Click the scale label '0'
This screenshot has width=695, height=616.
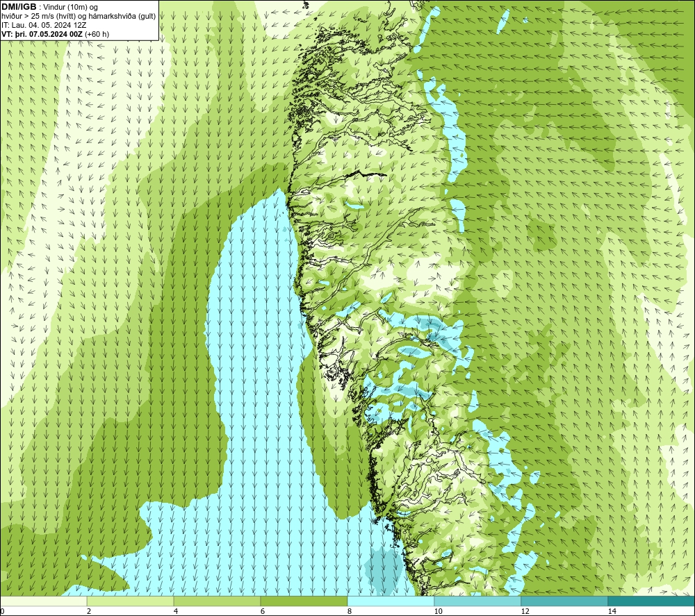(x=2, y=611)
